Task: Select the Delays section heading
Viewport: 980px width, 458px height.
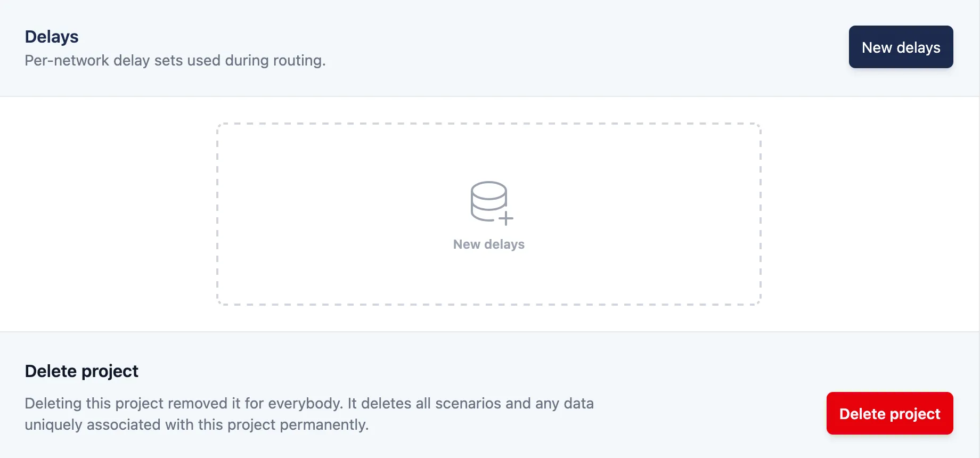Action: (x=52, y=37)
